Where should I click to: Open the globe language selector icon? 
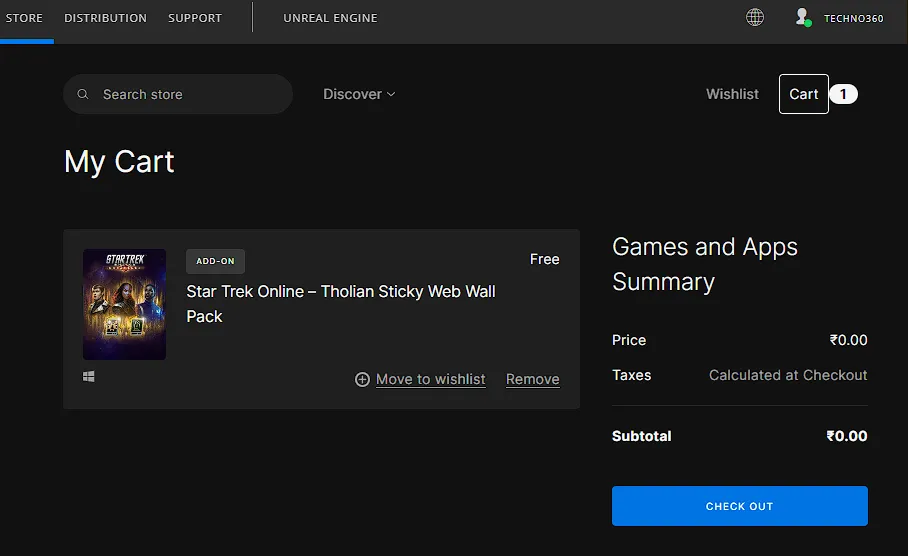[x=755, y=17]
